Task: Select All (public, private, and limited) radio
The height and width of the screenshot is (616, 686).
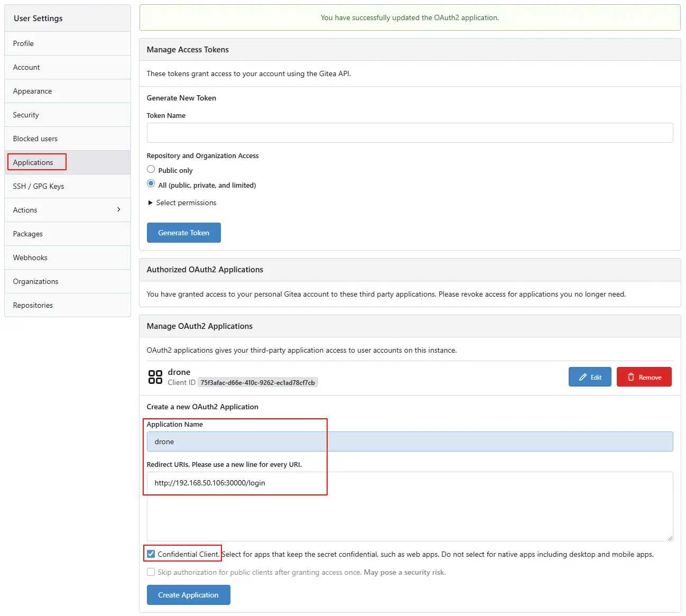Action: click(151, 183)
